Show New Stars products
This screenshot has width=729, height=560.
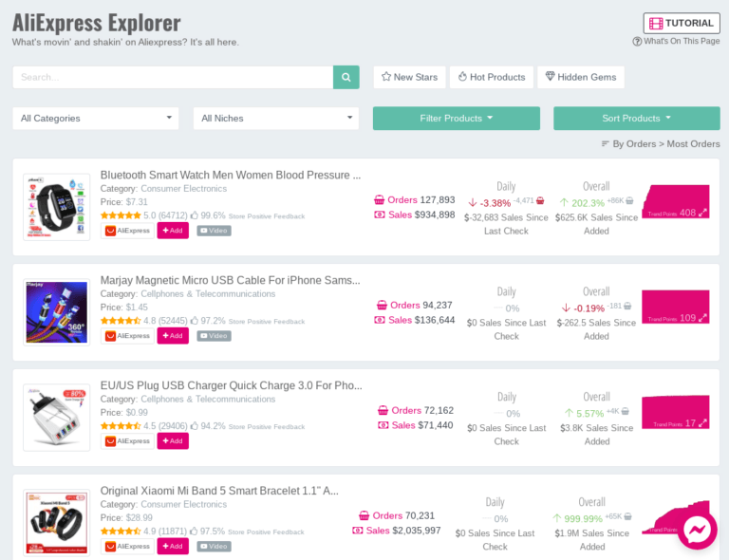(410, 77)
